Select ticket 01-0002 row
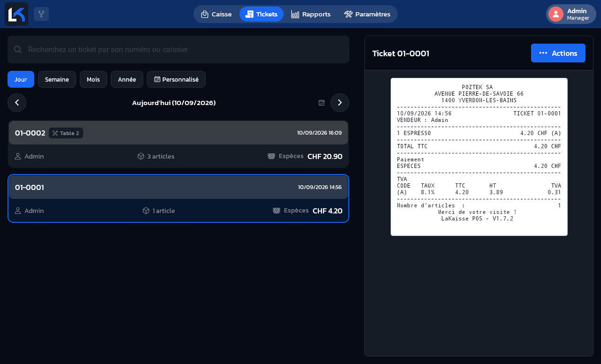601x364 pixels. [x=178, y=144]
